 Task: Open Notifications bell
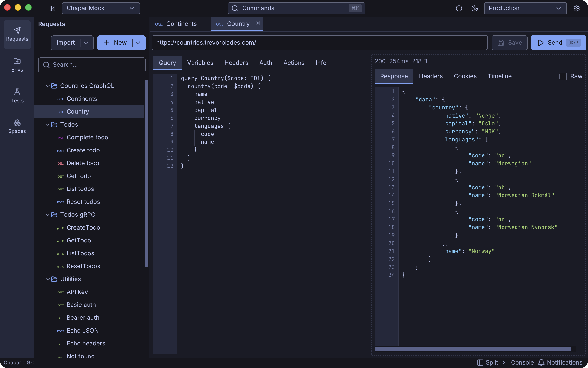[x=560, y=363]
